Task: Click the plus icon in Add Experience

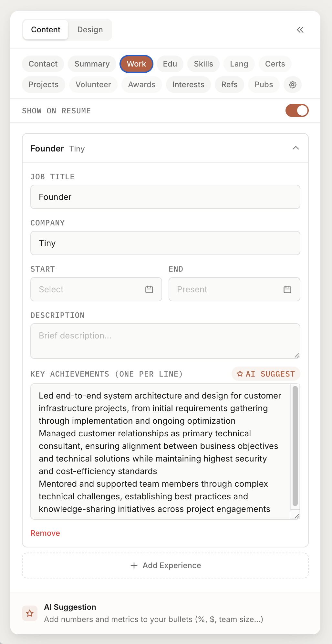Action: click(x=134, y=566)
